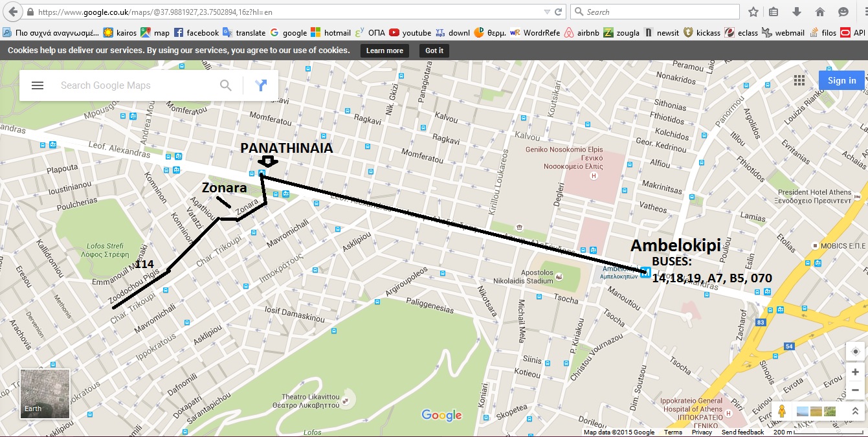Click the MOBICS Ε.Π.Ε place marker
Screen dimensions: 868x437
click(x=815, y=246)
